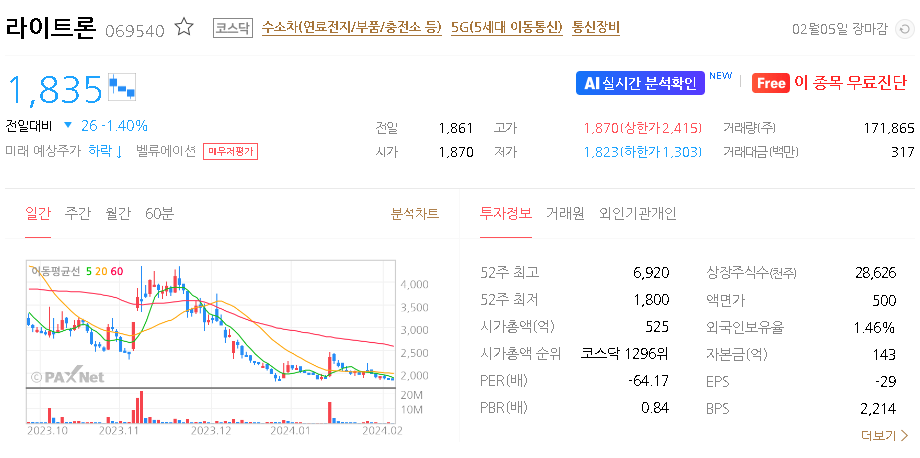Switch to the 60분 chart tab

(x=160, y=214)
